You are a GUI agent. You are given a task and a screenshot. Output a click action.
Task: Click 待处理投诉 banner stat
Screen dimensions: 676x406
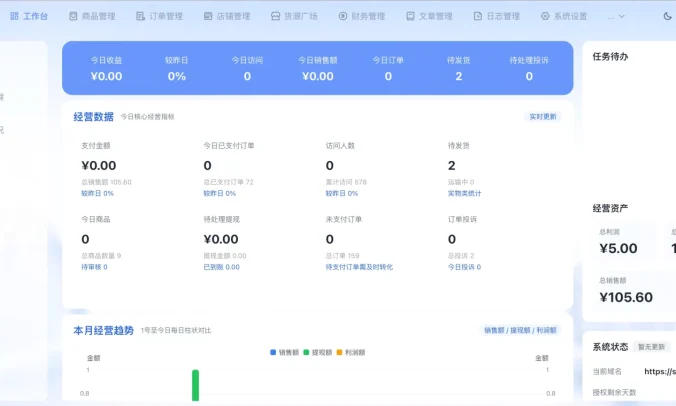pyautogui.click(x=529, y=69)
